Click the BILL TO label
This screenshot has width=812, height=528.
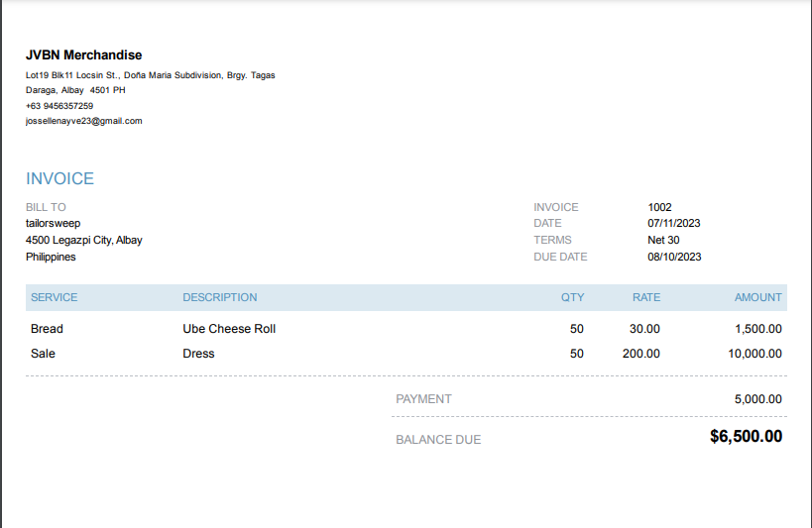point(46,207)
